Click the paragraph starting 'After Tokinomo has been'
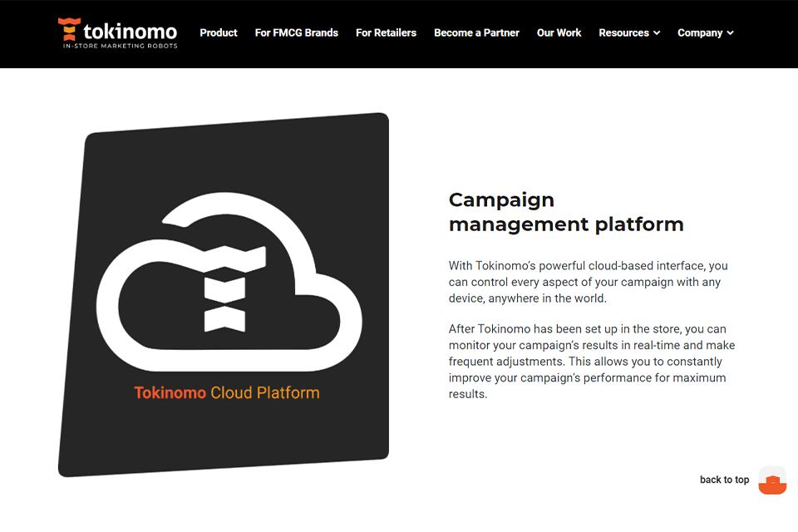This screenshot has width=798, height=532. pyautogui.click(x=591, y=362)
